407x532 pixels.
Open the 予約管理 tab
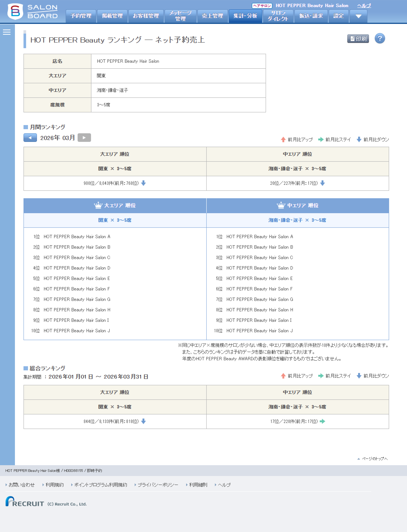pyautogui.click(x=81, y=16)
